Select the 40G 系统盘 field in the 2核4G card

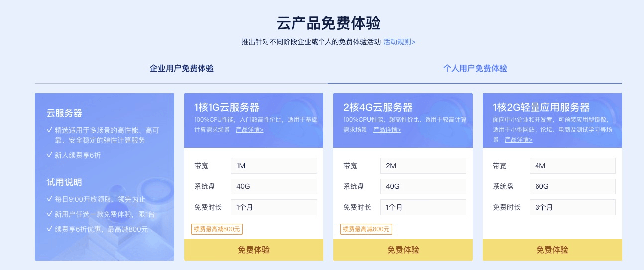(423, 186)
